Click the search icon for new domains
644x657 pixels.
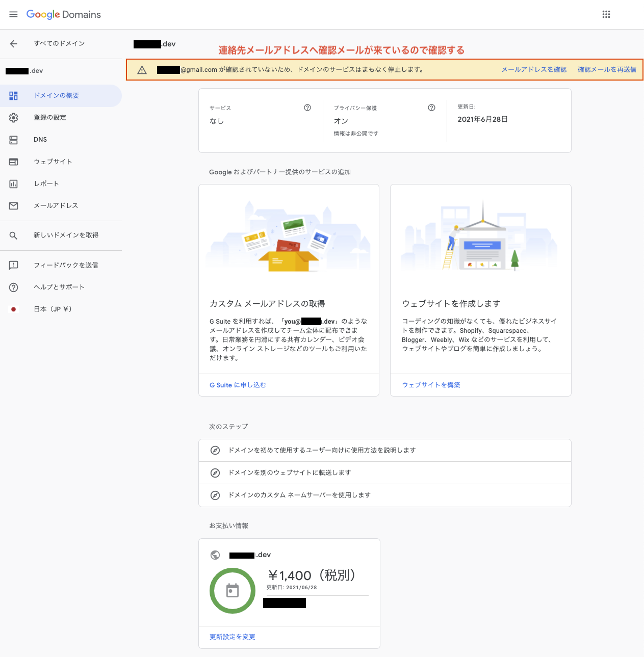tap(14, 235)
